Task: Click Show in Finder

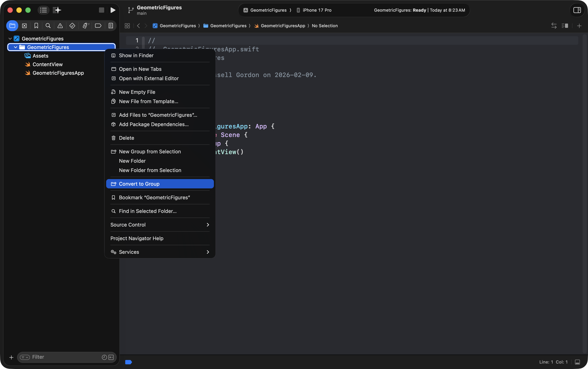Action: point(136,55)
